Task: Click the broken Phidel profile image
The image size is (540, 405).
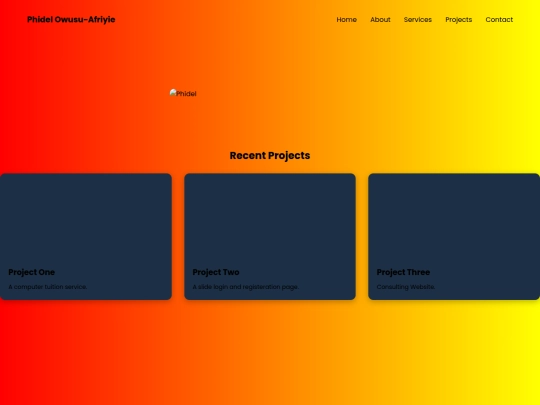Action: (183, 93)
